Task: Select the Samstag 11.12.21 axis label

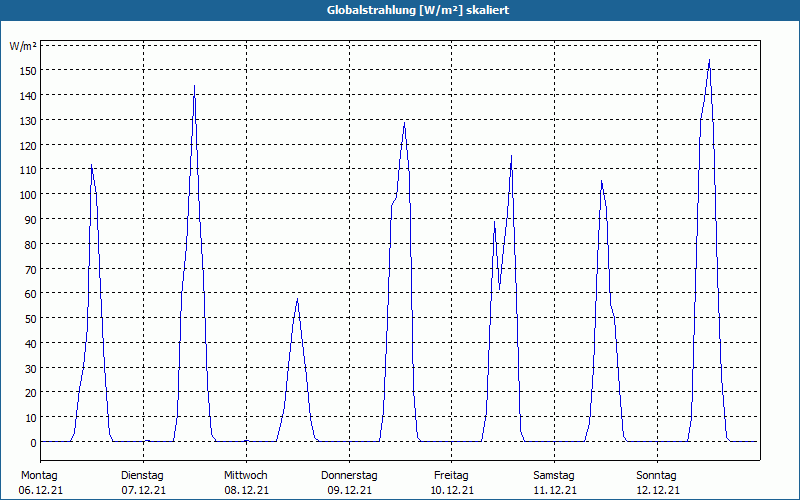Action: 555,483
